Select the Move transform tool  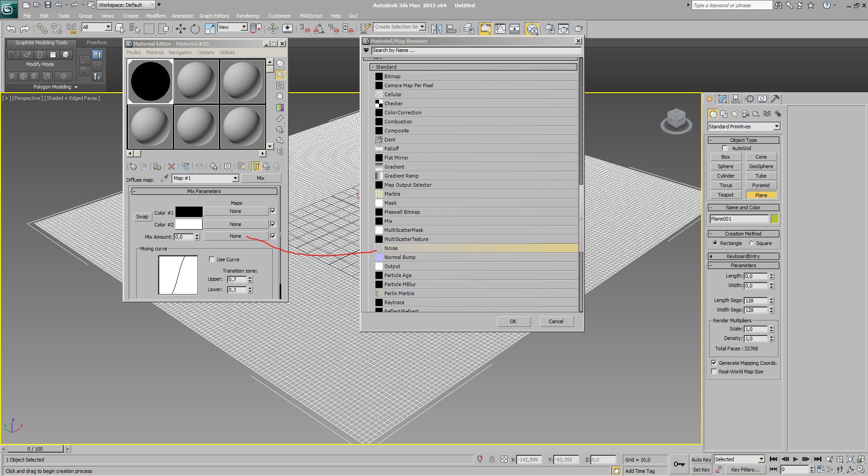click(x=180, y=29)
